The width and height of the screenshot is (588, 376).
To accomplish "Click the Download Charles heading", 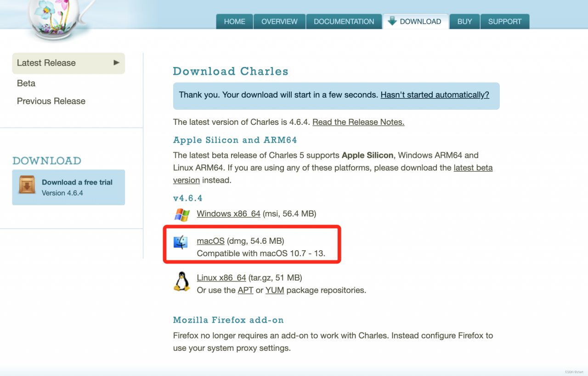I will tap(231, 72).
